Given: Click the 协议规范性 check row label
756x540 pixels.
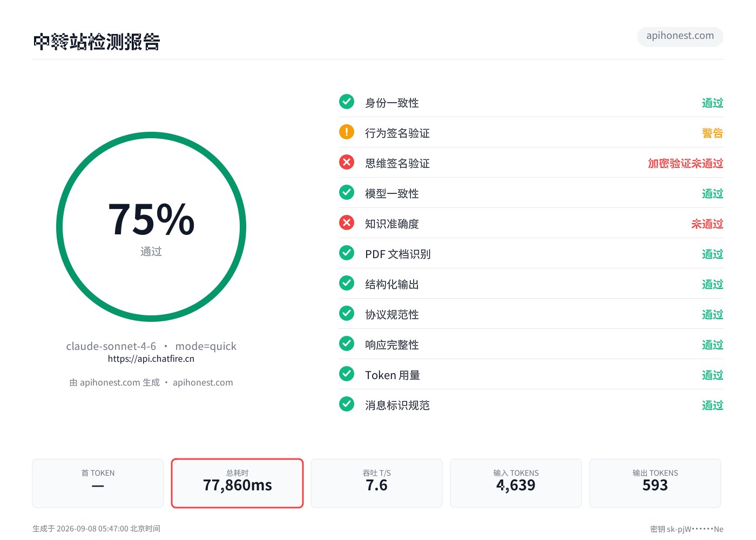Looking at the screenshot, I should click(392, 314).
